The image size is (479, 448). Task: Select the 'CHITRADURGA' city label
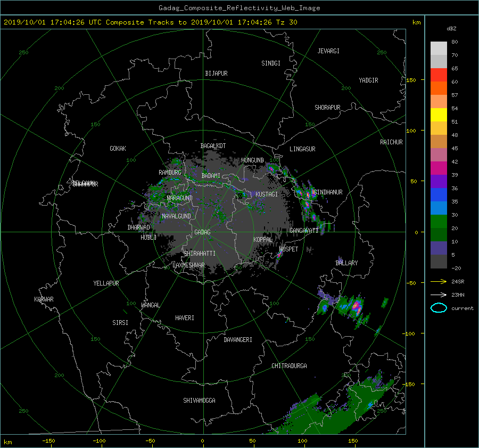289,366
